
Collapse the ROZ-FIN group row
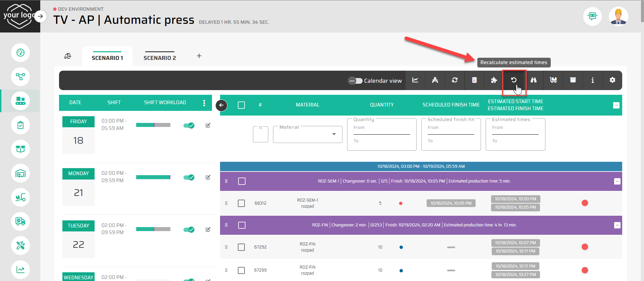coord(617,225)
